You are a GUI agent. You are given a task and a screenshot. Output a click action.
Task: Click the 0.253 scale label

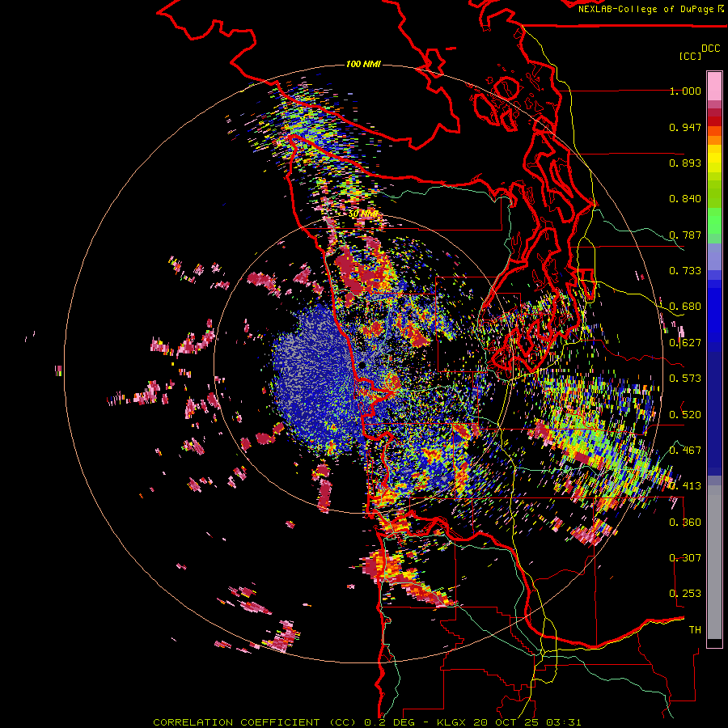[685, 594]
